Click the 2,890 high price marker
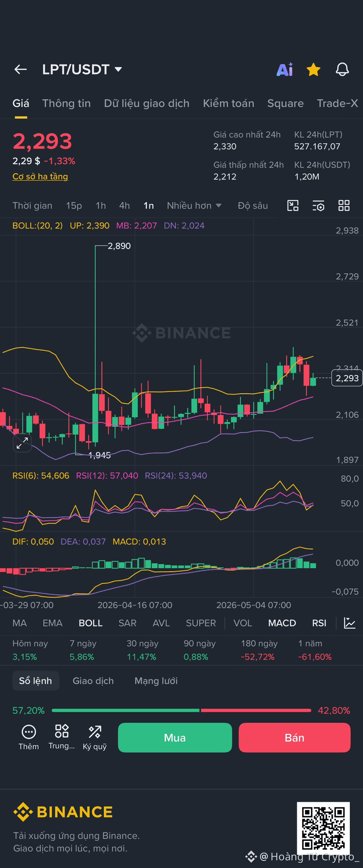Viewport: 363px width, 868px height. pos(119,246)
